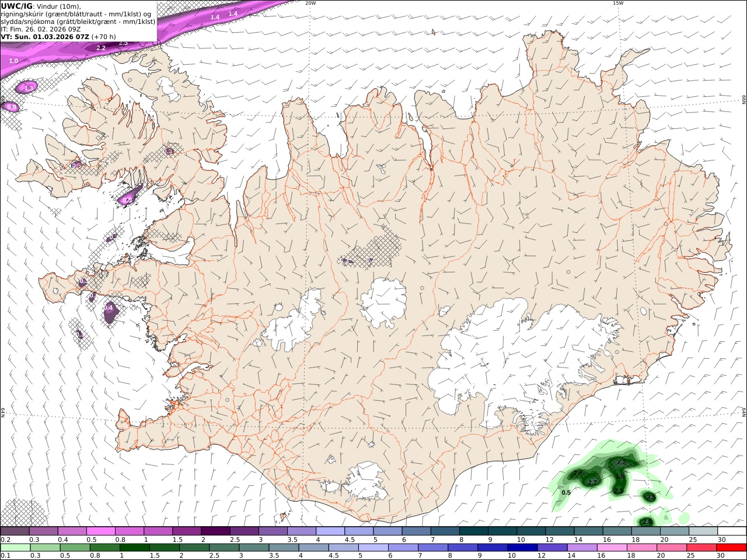
Task: Select the white snow swatch after 30
Action: (x=732, y=531)
